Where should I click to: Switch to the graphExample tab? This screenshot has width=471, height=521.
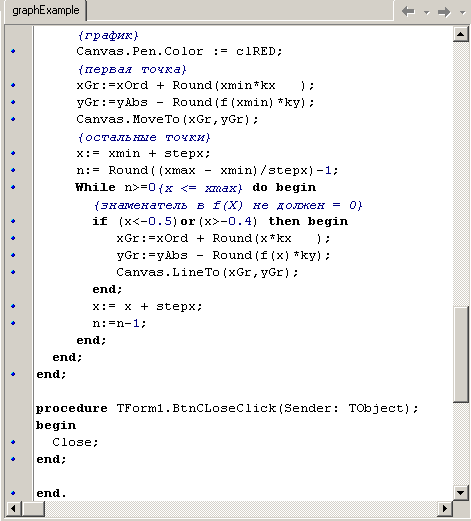click(x=46, y=11)
